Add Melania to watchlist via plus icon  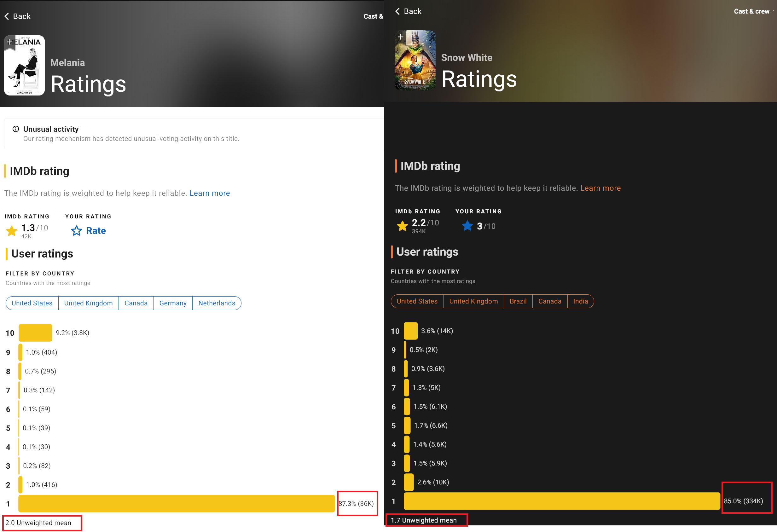pos(10,42)
